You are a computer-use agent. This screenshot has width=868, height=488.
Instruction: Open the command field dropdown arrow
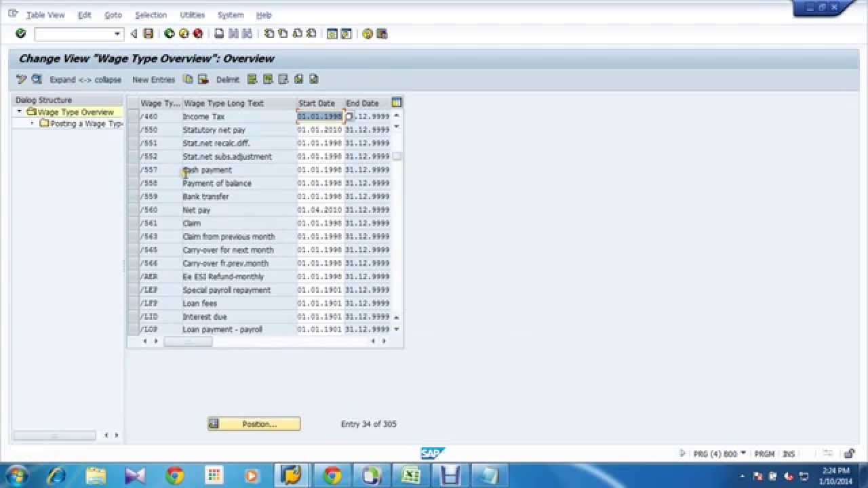coord(117,33)
